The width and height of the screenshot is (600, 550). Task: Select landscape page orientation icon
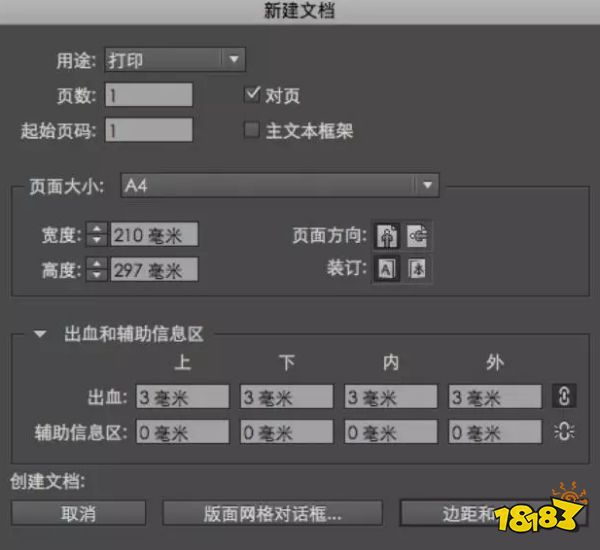coord(418,236)
